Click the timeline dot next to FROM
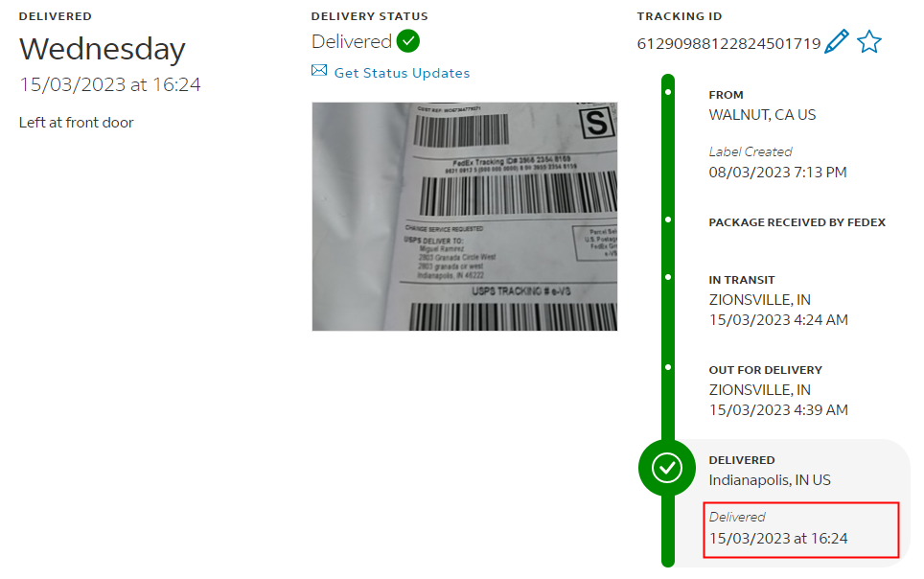Screen dimensions: 924x579 click(x=668, y=92)
